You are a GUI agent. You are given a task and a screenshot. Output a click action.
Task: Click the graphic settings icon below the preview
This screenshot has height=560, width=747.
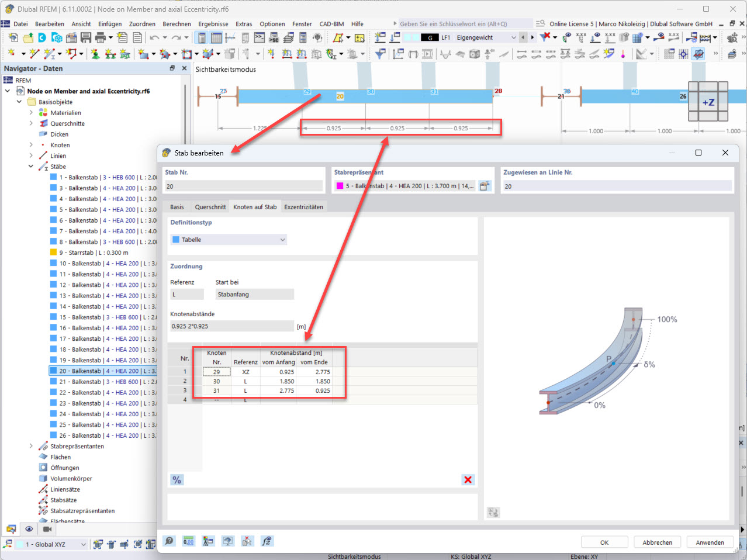493,512
